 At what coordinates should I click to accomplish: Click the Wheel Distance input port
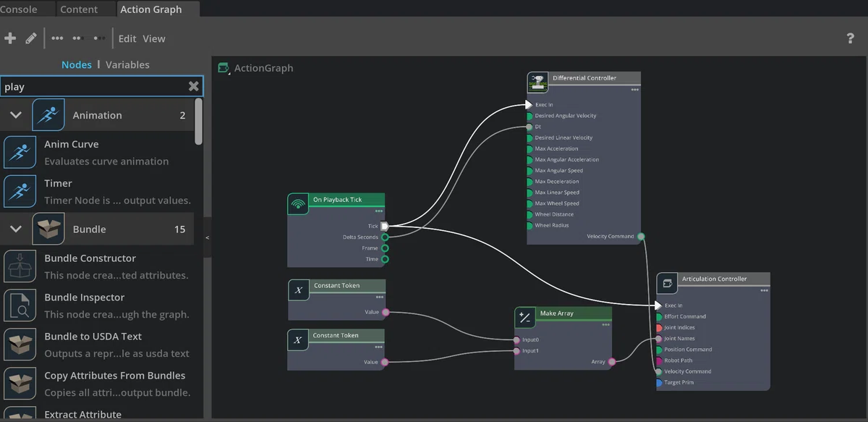[x=529, y=214]
